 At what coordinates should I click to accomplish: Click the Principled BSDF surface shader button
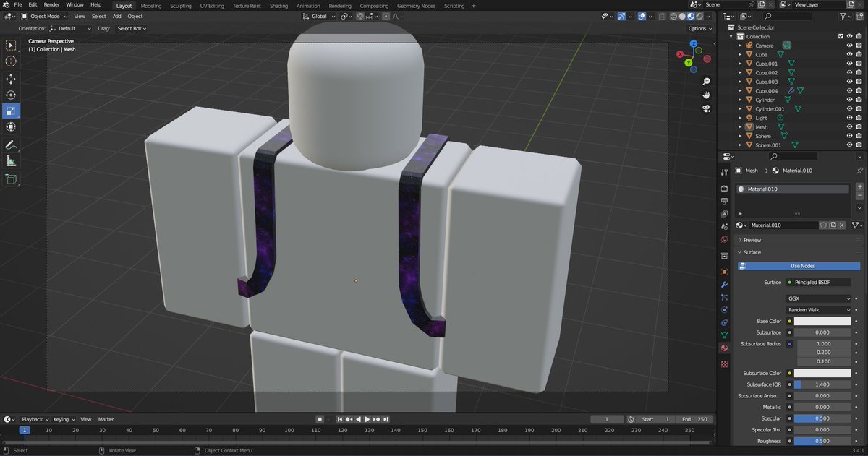(x=818, y=282)
